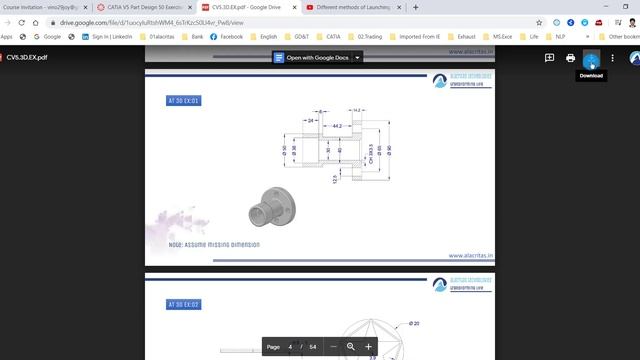Screen dimensions: 640x360
Task: Open Sign In LinkedIn bookmark
Action: click(x=107, y=37)
